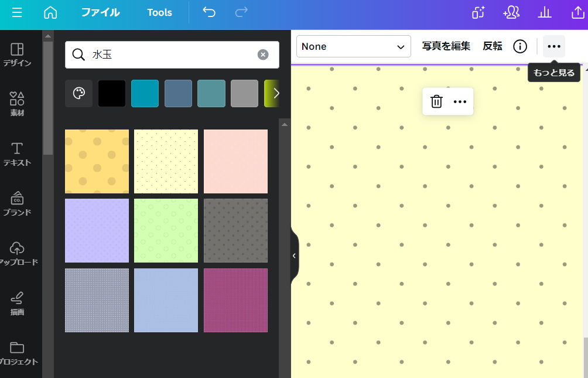Image resolution: width=588 pixels, height=378 pixels.
Task: Add collaborators with the people icon
Action: click(511, 12)
